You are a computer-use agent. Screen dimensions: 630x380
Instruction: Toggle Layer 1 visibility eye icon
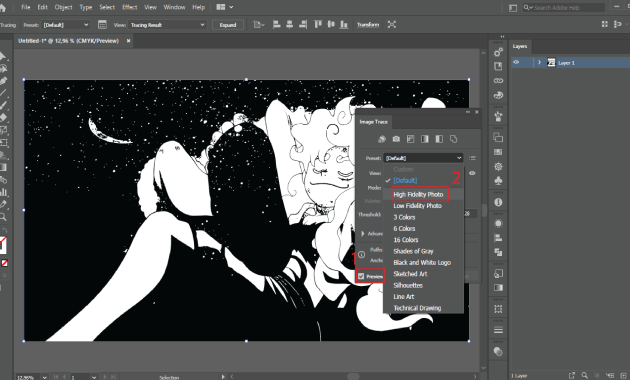(x=516, y=62)
